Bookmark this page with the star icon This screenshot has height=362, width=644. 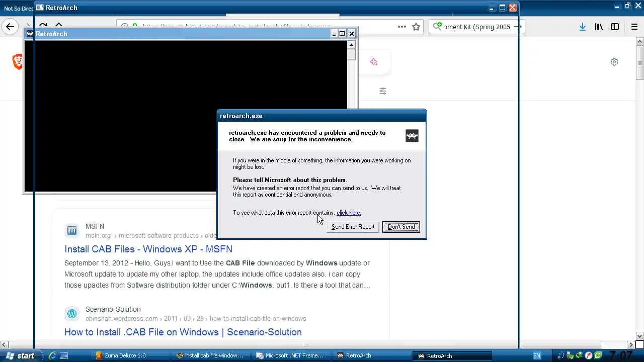(416, 27)
